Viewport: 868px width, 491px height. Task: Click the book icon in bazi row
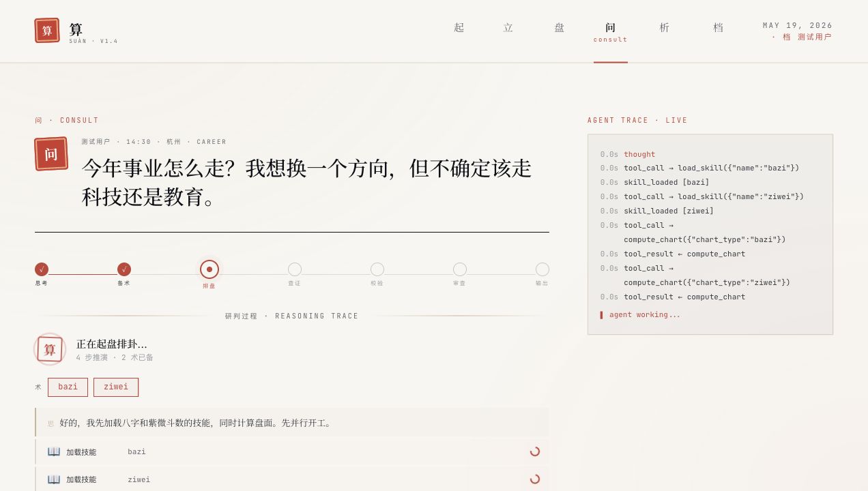point(54,451)
